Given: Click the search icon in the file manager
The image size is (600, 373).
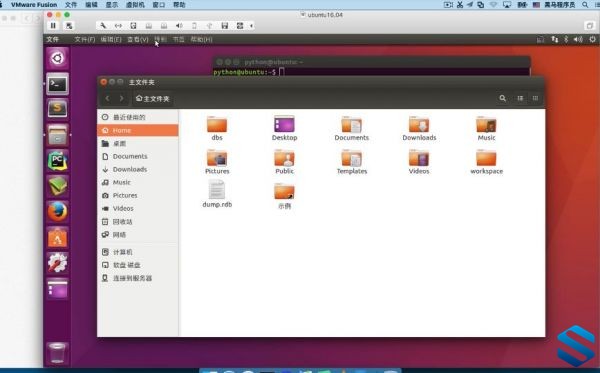Looking at the screenshot, I should 502,98.
